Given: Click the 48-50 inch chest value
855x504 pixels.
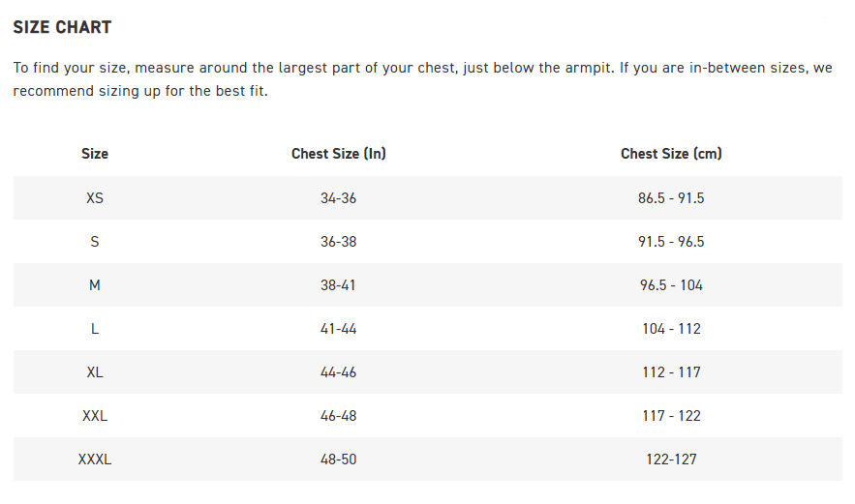Looking at the screenshot, I should point(339,460).
